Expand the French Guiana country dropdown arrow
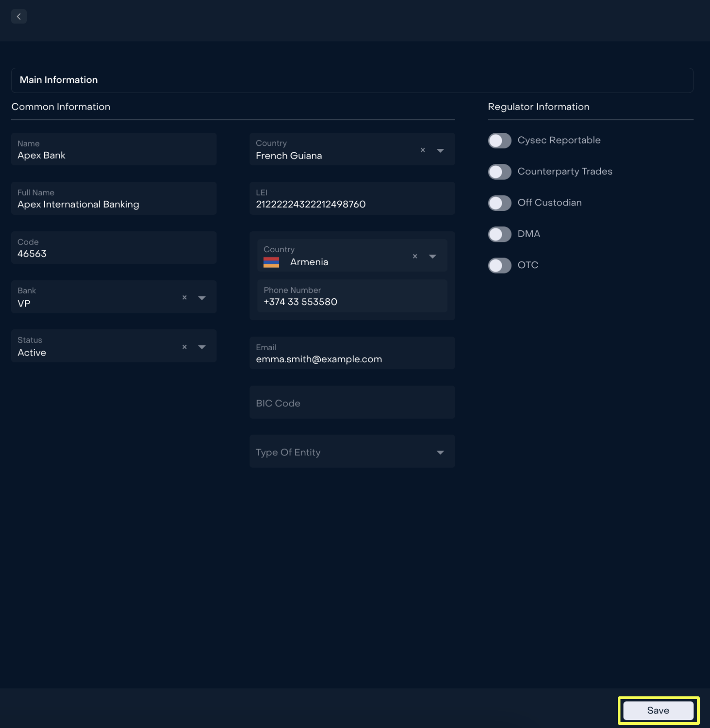710x728 pixels. click(440, 151)
